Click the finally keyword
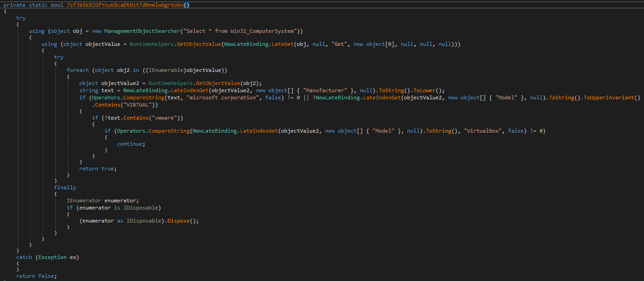The width and height of the screenshot is (644, 281). [65, 187]
